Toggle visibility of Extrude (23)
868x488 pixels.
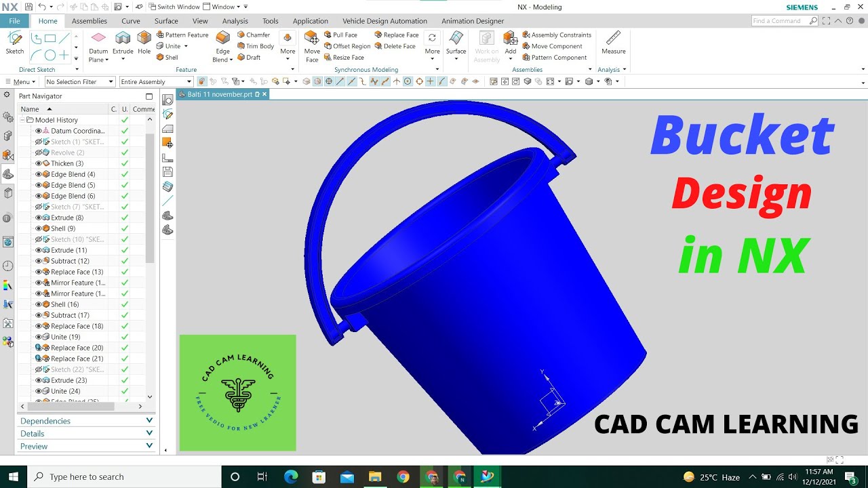point(39,380)
